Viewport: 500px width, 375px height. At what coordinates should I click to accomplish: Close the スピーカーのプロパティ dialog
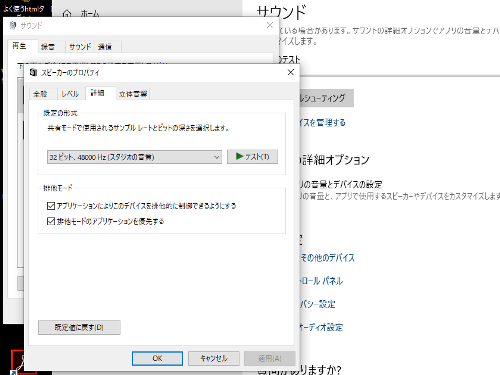[x=291, y=72]
